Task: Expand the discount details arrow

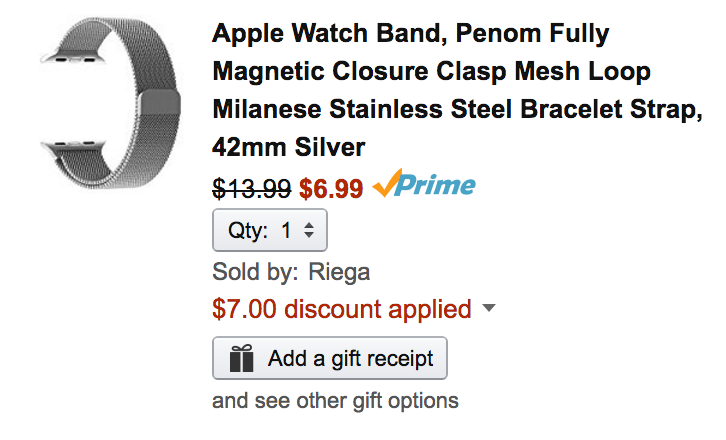Action: tap(488, 309)
